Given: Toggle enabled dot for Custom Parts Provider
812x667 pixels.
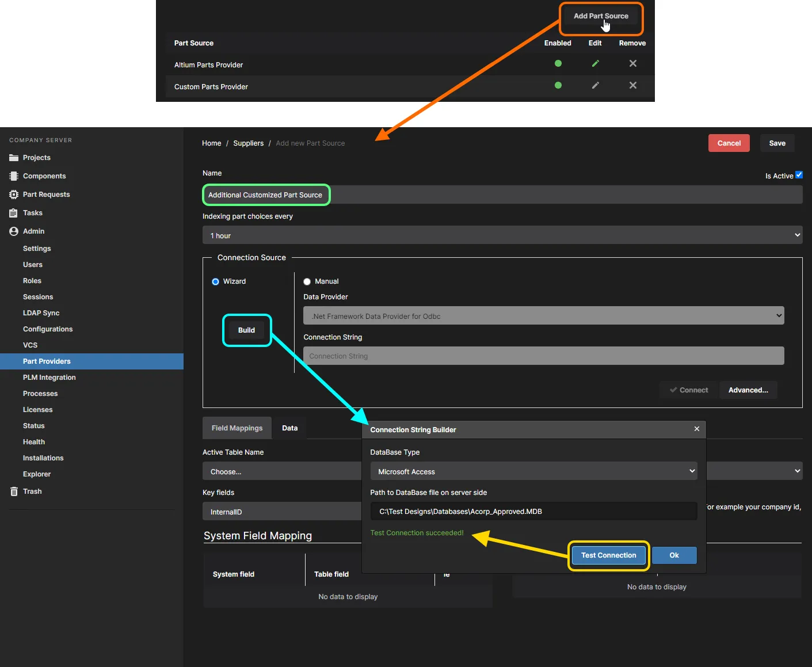Looking at the screenshot, I should (x=558, y=85).
